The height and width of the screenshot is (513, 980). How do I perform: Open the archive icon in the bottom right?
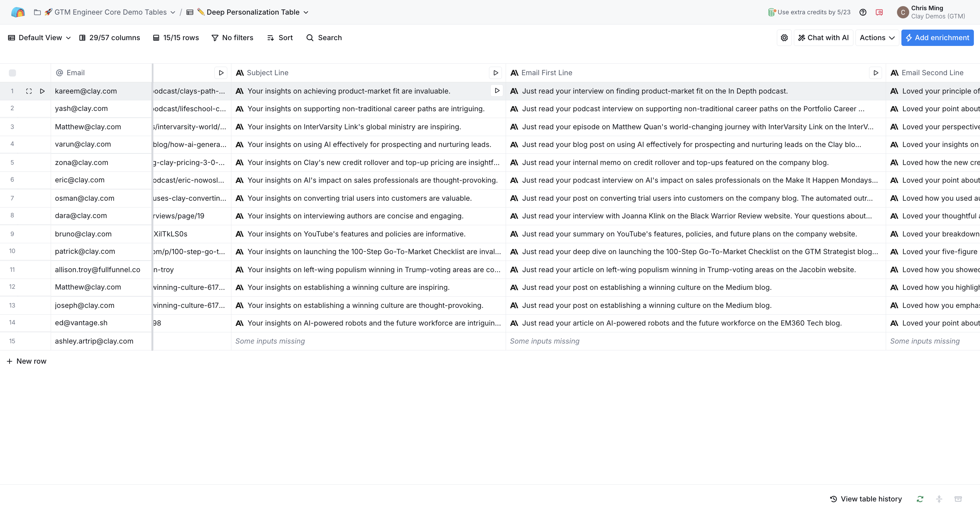959,499
